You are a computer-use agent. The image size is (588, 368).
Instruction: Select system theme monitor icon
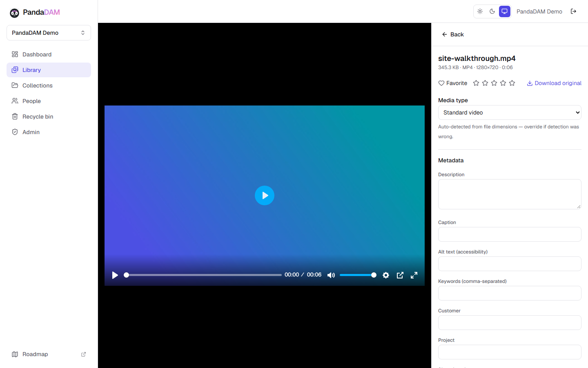pyautogui.click(x=505, y=11)
